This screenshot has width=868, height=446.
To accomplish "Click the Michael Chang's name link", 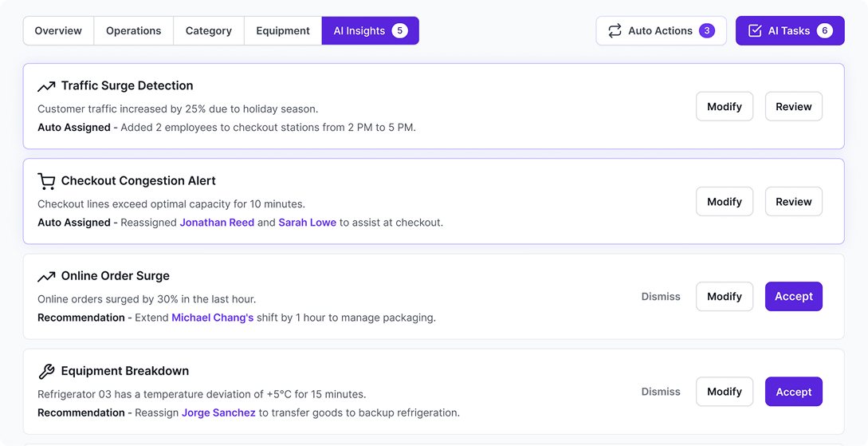I will click(x=213, y=318).
